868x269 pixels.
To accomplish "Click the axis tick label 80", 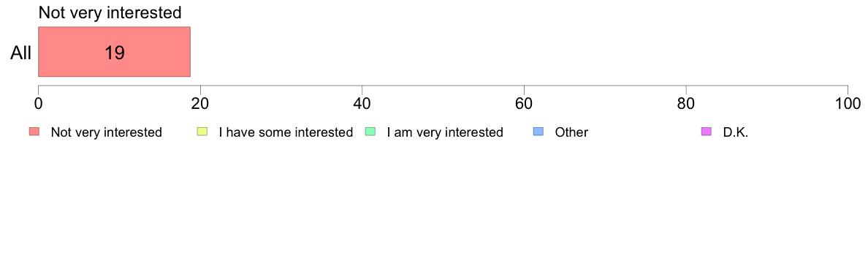I will 686,104.
